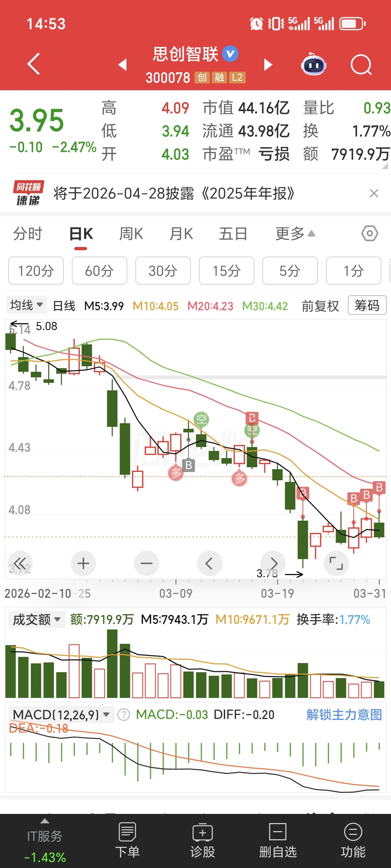Open chart settings hexagon icon
Viewport: 391px width, 868px height.
(x=370, y=233)
